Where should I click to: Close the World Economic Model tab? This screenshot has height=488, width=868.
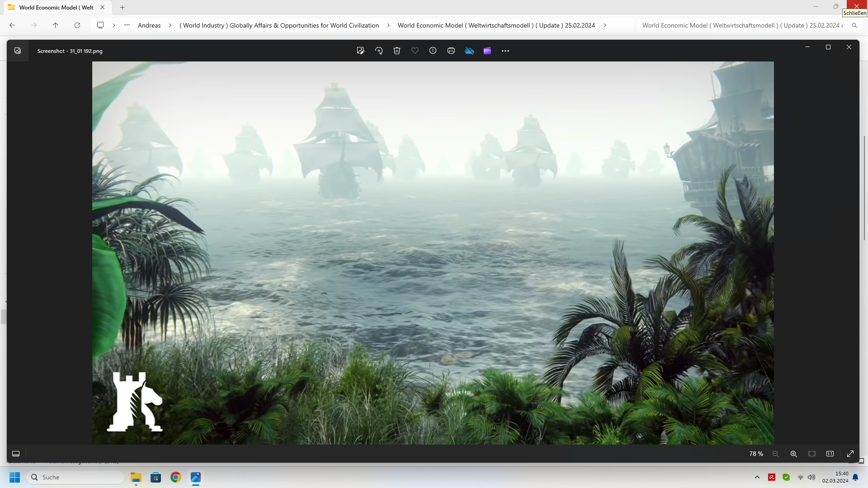[103, 7]
